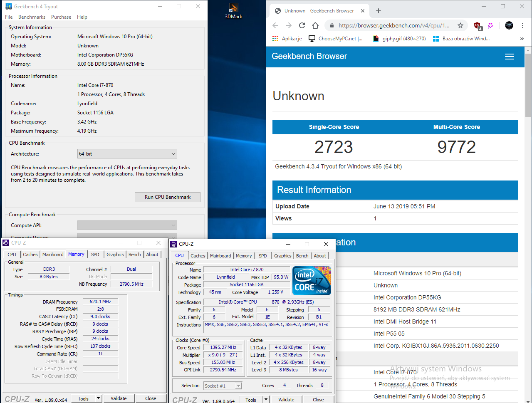Click Tools button in memory CPU-Z window

pyautogui.click(x=83, y=398)
